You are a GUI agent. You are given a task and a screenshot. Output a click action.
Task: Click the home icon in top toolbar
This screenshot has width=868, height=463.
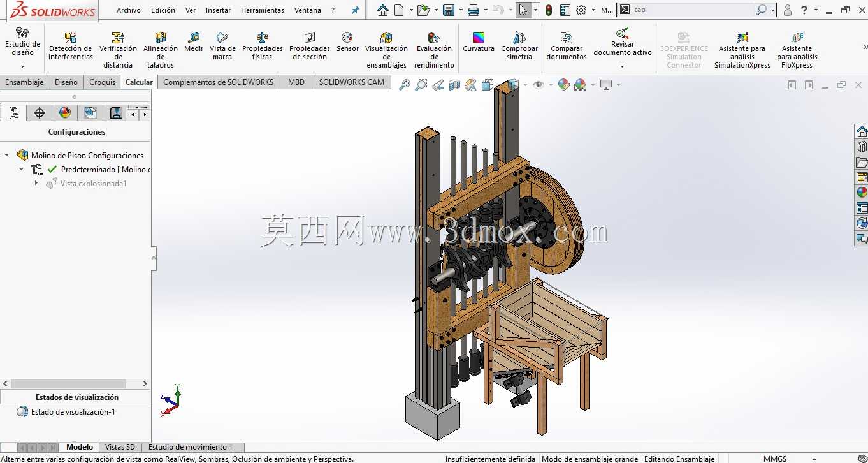[x=382, y=10]
